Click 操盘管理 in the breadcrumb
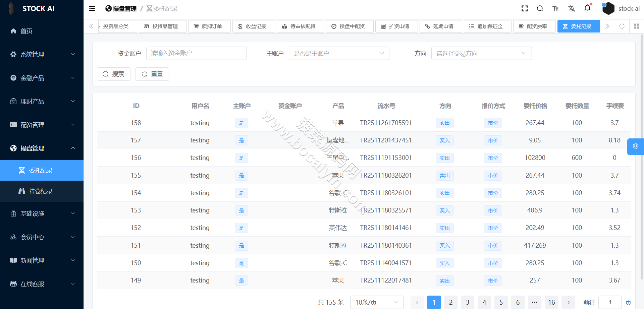 (121, 9)
